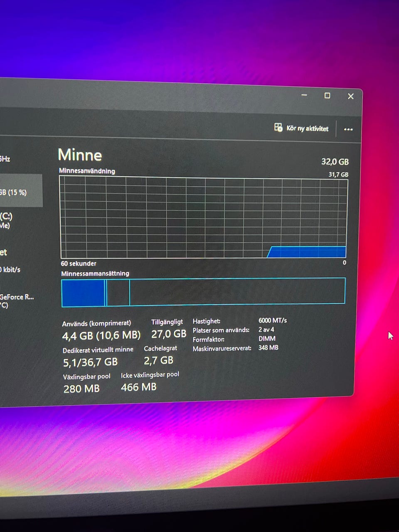The height and width of the screenshot is (532, 399).
Task: Click the '2 av 4' slots used value
Action: 266,330
